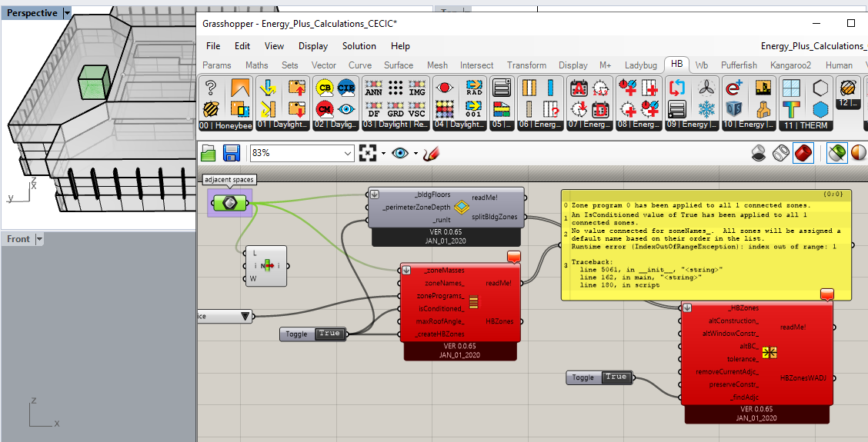Enable wireframe preview mode cylinder icon
This screenshot has height=442, width=868.
coord(781,153)
